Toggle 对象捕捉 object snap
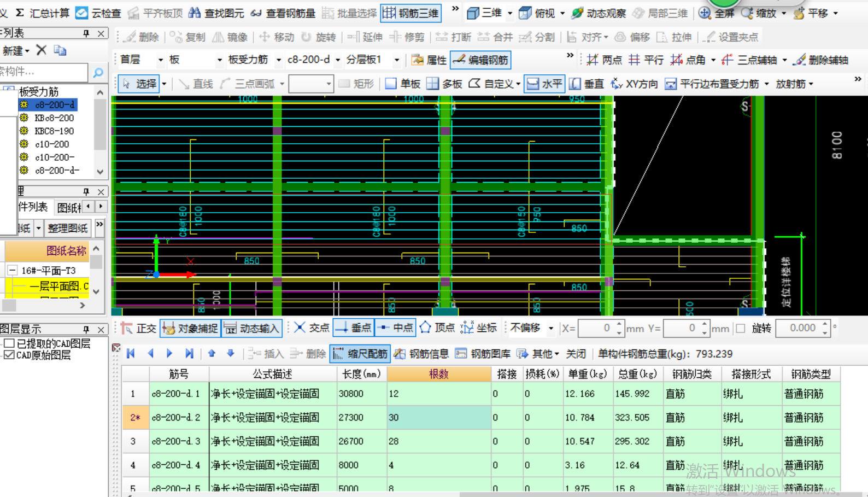 [x=190, y=328]
